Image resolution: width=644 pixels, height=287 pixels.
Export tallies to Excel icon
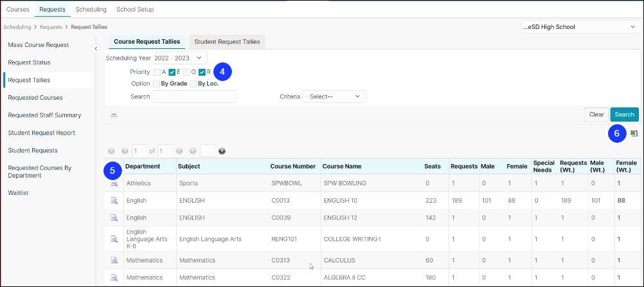pos(634,133)
